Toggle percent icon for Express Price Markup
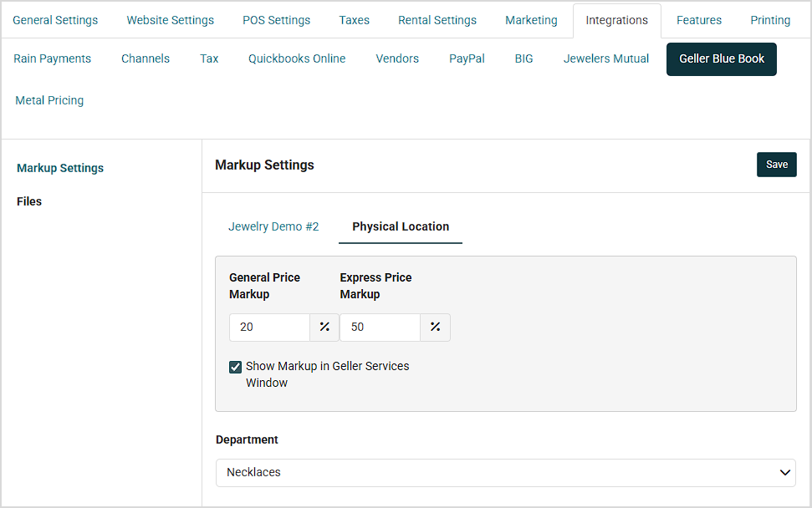The image size is (812, 508). (435, 327)
